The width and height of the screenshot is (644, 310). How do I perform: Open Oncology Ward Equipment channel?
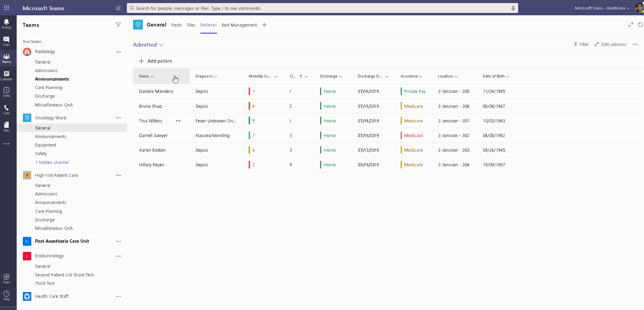click(46, 145)
